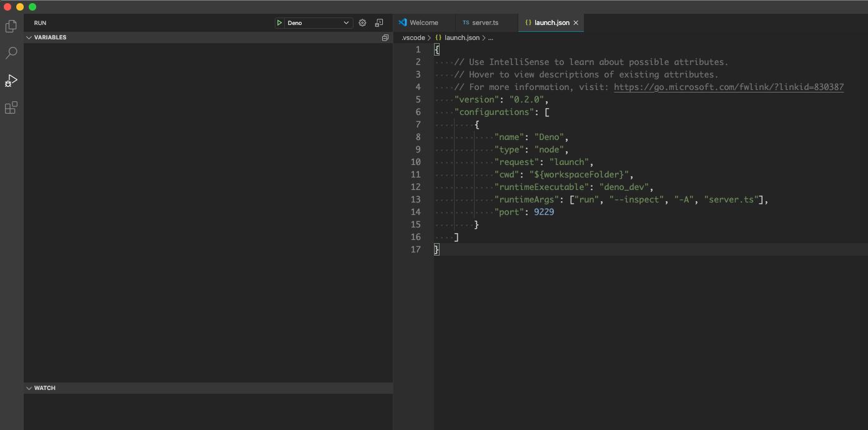The width and height of the screenshot is (868, 430).
Task: Open the Run and Debug view icon
Action: (x=11, y=81)
